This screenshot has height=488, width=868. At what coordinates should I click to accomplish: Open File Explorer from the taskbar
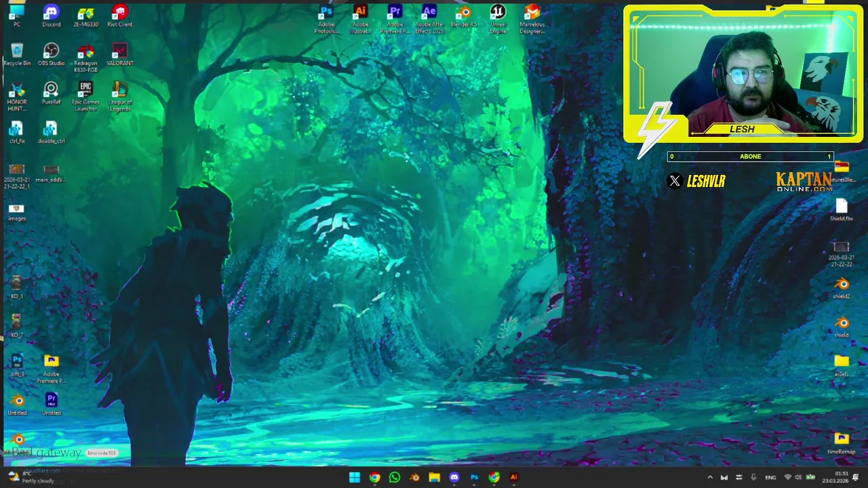[x=434, y=477]
